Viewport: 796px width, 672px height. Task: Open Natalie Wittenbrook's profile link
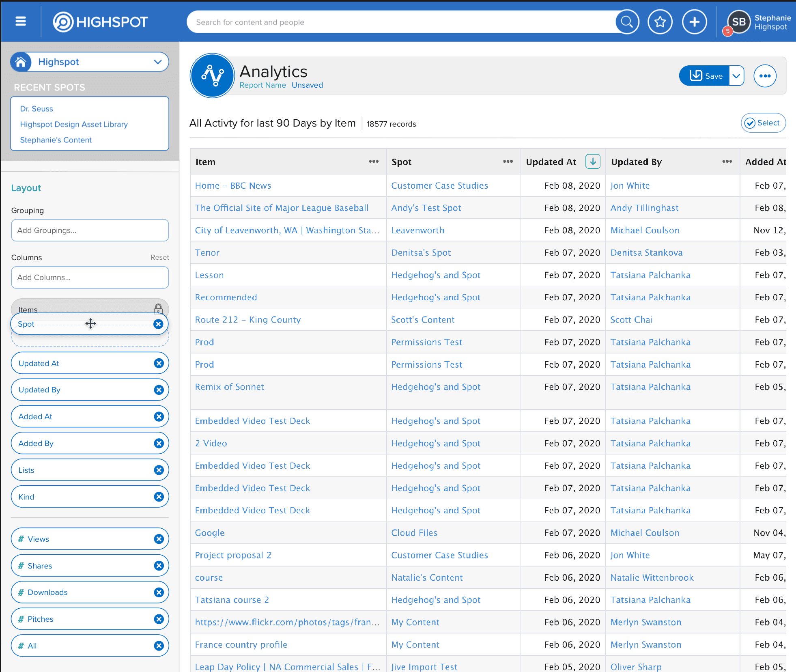point(652,577)
